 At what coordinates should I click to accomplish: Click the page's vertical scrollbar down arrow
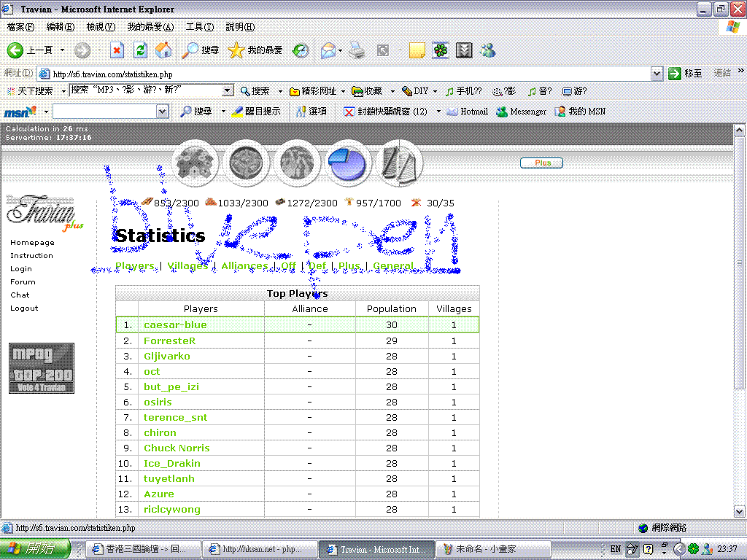pyautogui.click(x=740, y=511)
